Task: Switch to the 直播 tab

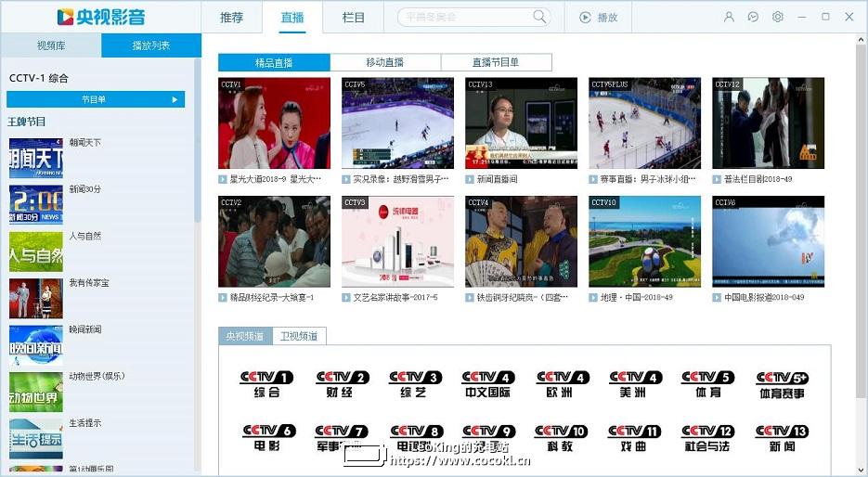Action: pos(292,17)
